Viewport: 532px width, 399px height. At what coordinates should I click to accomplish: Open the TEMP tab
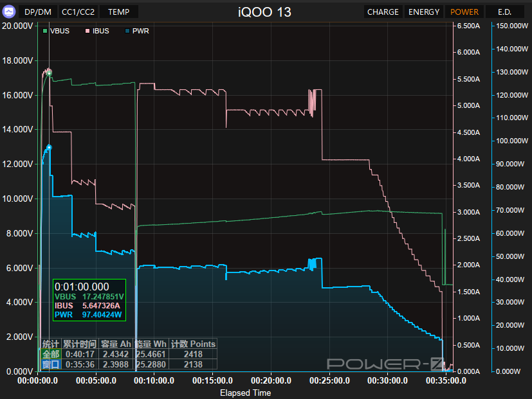119,12
